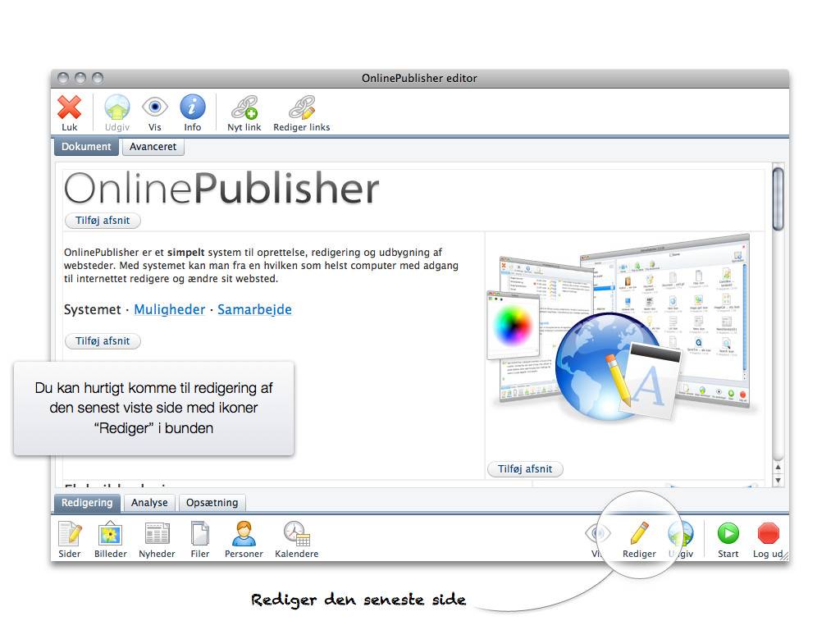The width and height of the screenshot is (840, 630).
Task: Click the vertical scrollbar down arrow
Action: (778, 481)
